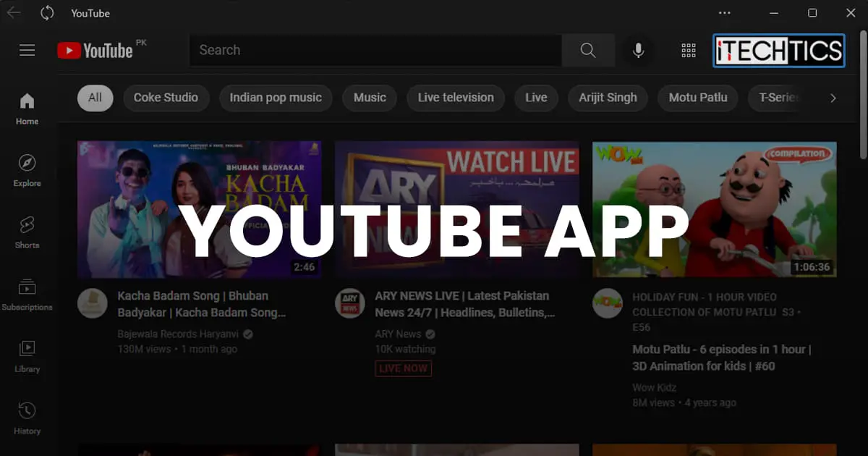The image size is (868, 456).
Task: Select the Music chip
Action: pyautogui.click(x=370, y=98)
